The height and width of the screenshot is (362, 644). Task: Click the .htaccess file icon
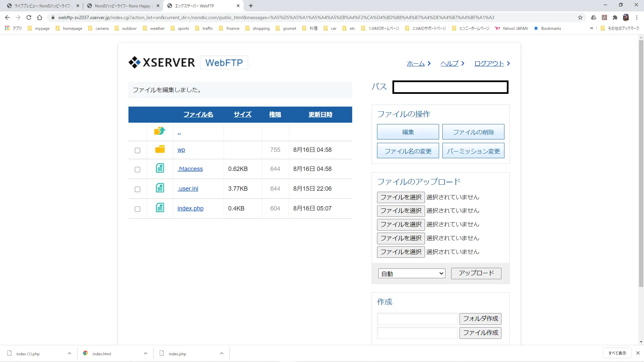160,168
